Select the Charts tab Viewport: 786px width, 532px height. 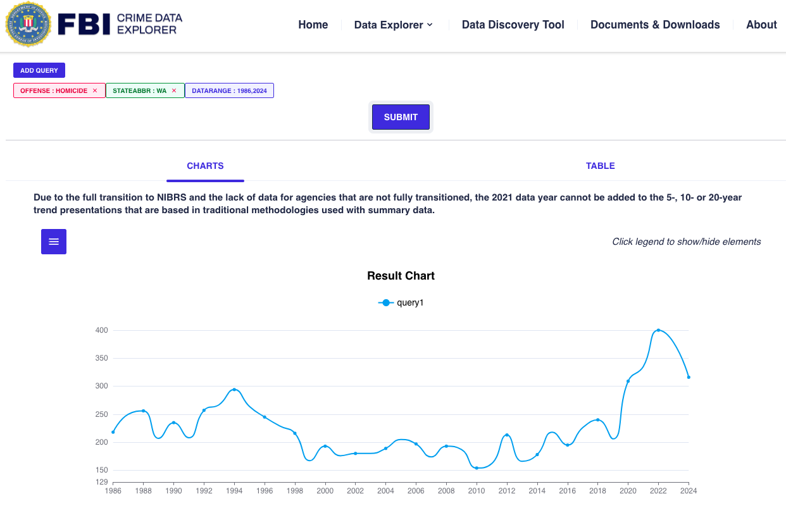205,166
